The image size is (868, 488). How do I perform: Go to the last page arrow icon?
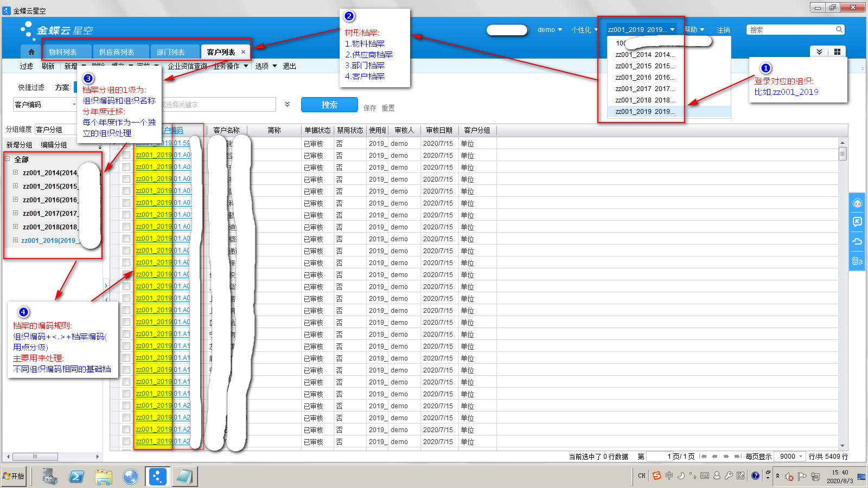(x=737, y=457)
